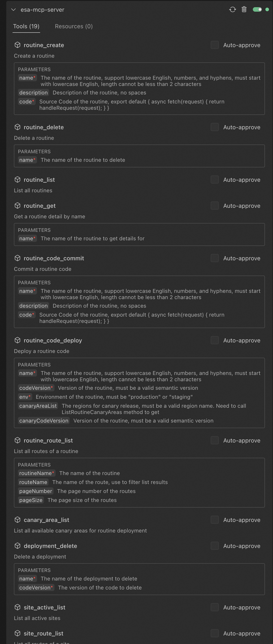Collapse the esa-mcp-server section chevron

(x=13, y=10)
